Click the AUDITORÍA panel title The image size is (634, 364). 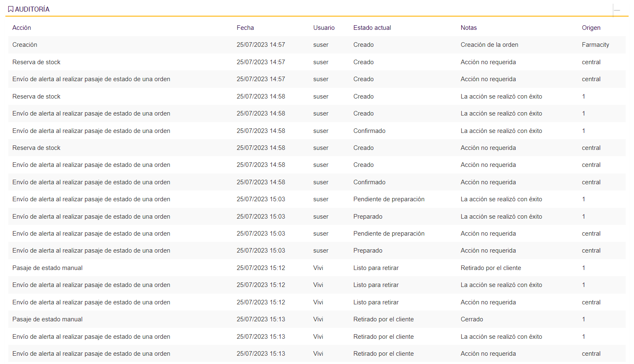tap(32, 9)
